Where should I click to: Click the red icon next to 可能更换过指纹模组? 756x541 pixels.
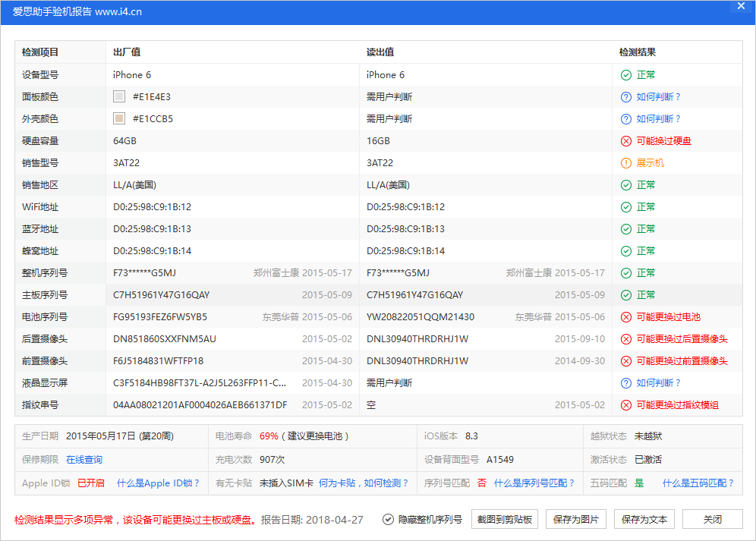625,404
